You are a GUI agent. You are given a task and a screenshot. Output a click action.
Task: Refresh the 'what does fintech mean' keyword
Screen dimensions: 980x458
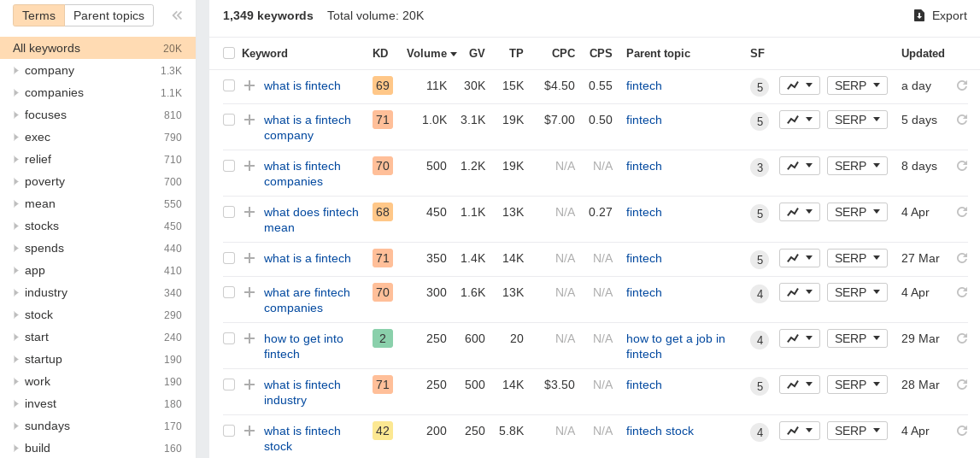point(962,213)
